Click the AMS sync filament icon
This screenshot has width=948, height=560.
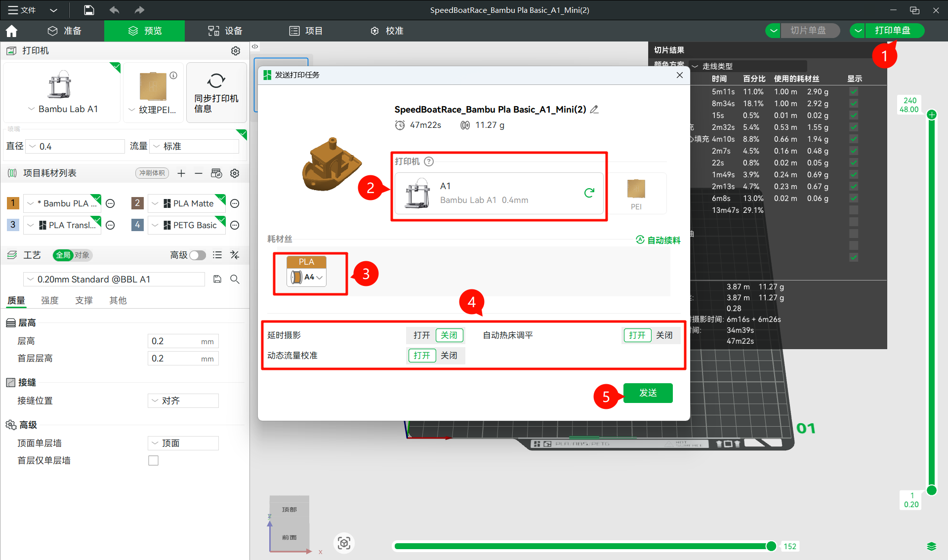pyautogui.click(x=216, y=173)
